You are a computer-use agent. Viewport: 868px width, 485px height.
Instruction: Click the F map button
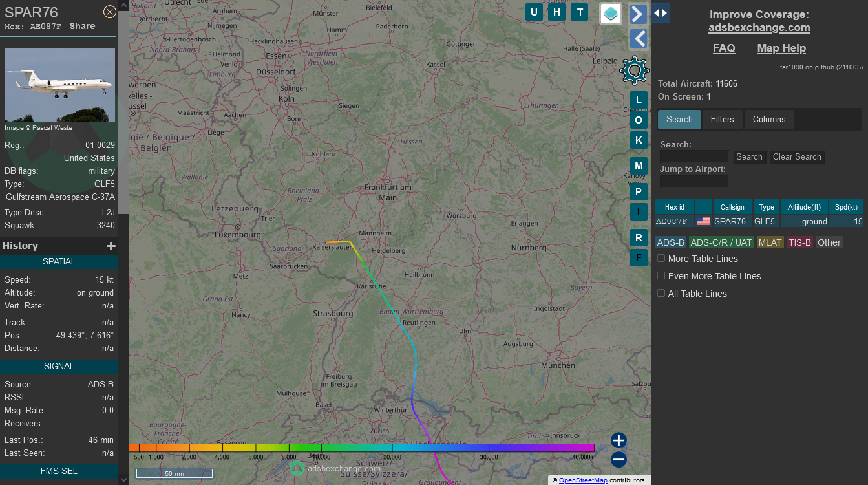(639, 257)
